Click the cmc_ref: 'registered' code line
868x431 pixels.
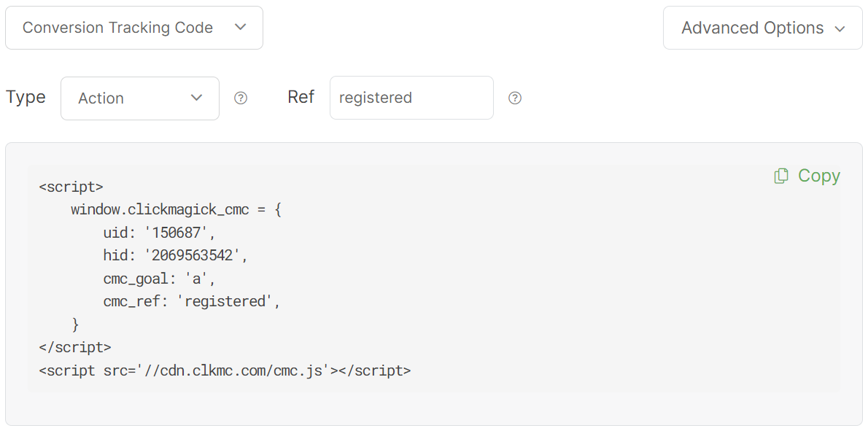(x=192, y=301)
